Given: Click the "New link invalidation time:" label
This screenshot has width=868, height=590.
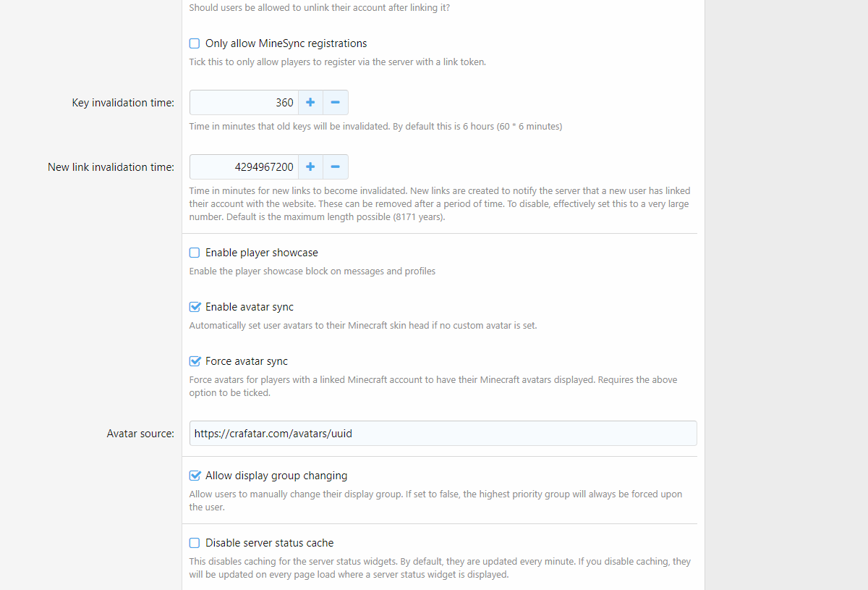Looking at the screenshot, I should (x=111, y=167).
